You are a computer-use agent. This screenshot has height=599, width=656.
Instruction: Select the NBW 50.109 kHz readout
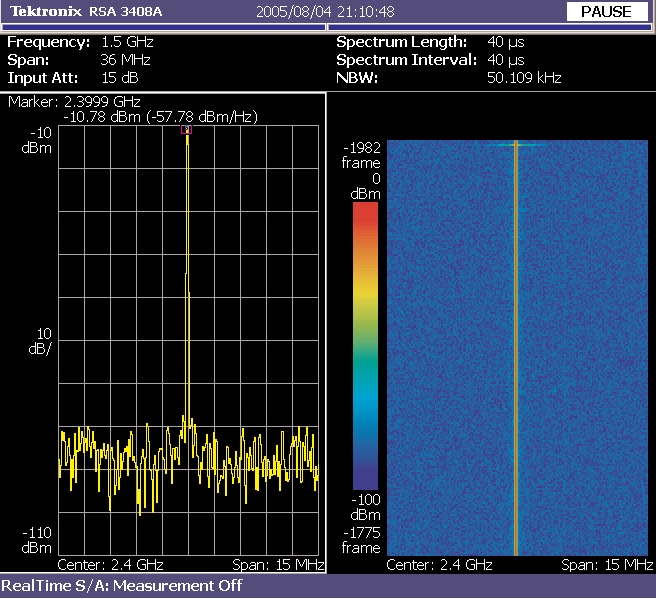point(524,77)
